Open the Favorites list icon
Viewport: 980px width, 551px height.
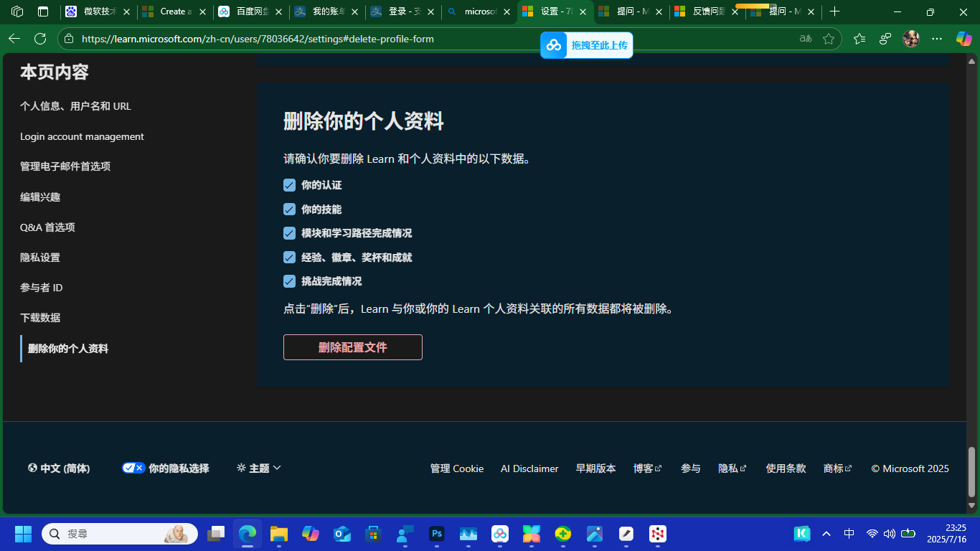pos(859,39)
